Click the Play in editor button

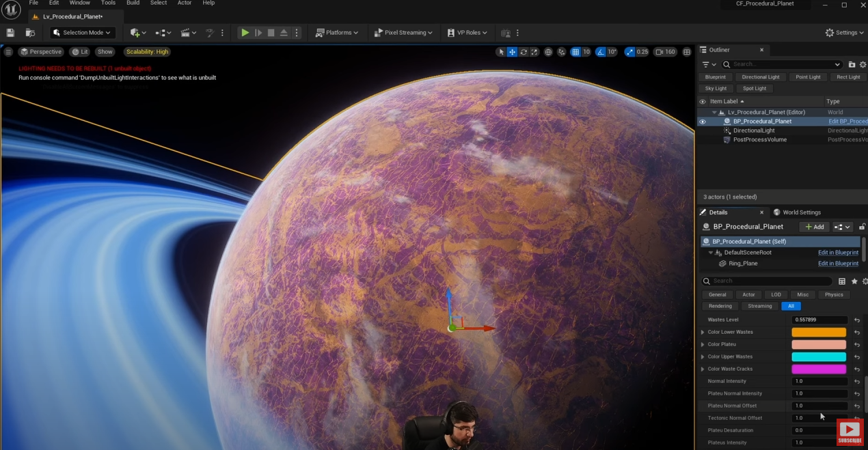coord(245,33)
